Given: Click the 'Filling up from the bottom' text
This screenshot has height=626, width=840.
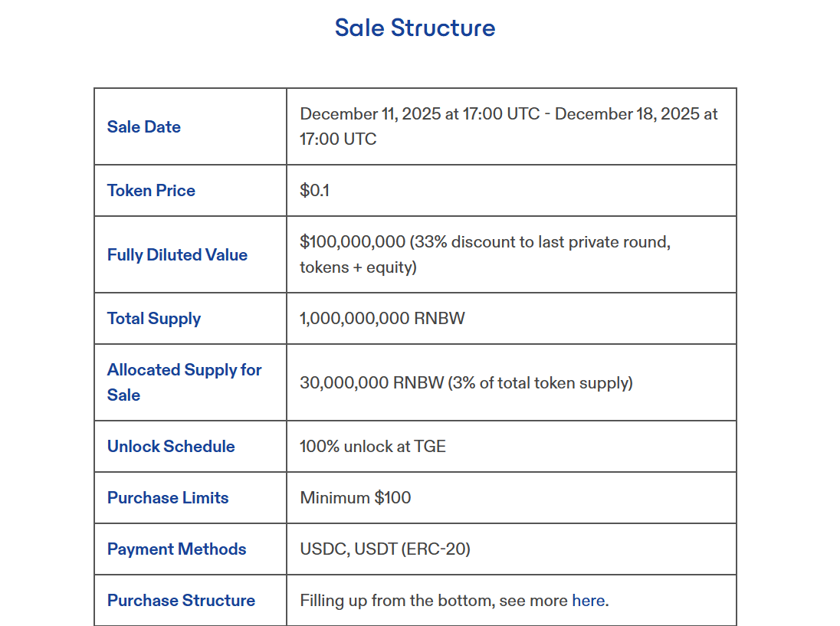Looking at the screenshot, I should pyautogui.click(x=395, y=601).
